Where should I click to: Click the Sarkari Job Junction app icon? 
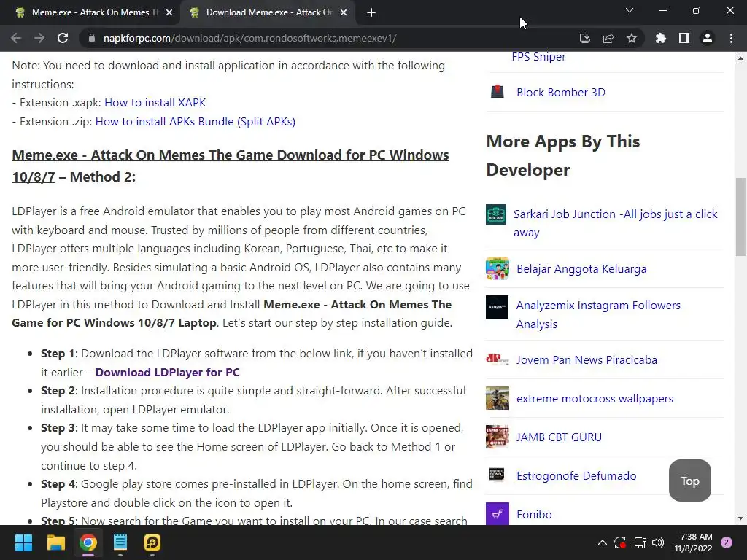tap(496, 214)
